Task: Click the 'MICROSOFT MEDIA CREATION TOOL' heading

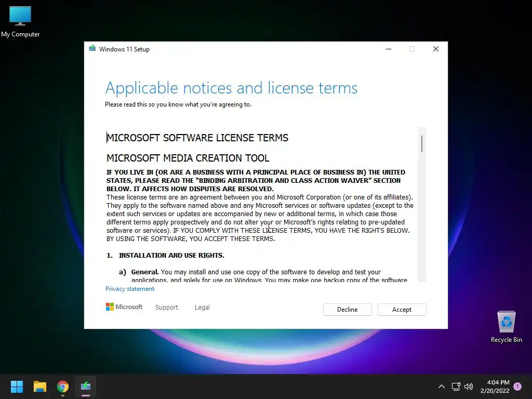Action: click(x=188, y=158)
